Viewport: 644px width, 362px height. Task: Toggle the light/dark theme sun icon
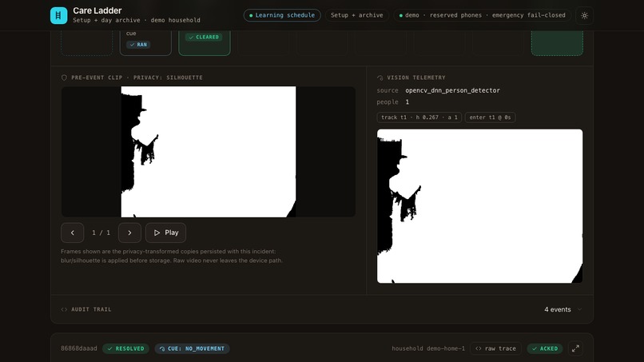tap(584, 16)
